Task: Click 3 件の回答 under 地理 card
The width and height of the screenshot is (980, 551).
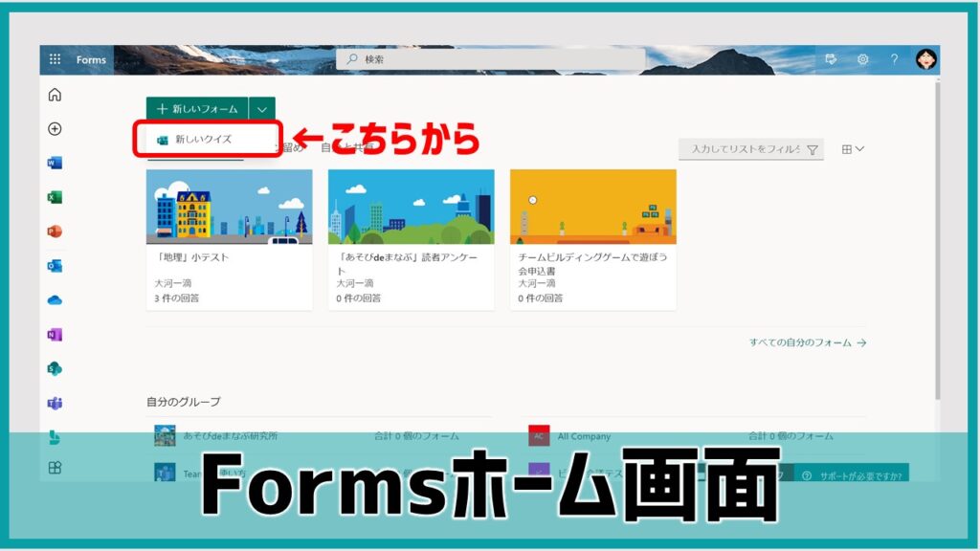Action: [x=177, y=298]
